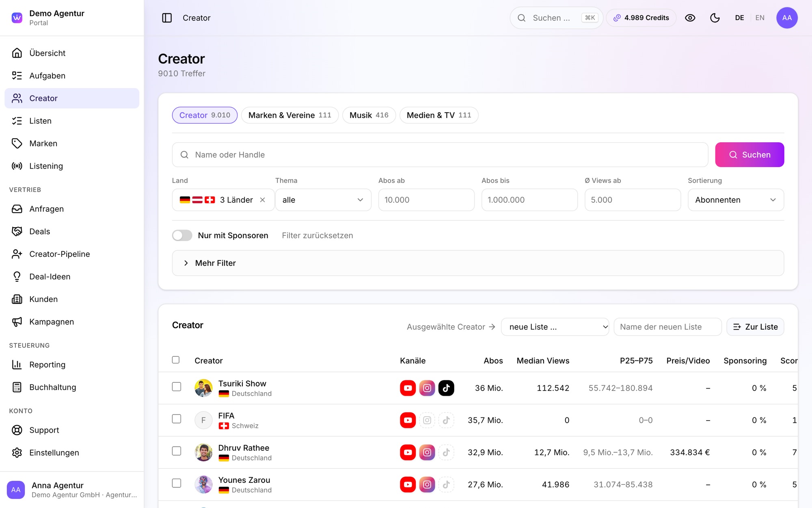Image resolution: width=812 pixels, height=508 pixels.
Task: Click the Name oder Handle field
Action: point(440,155)
